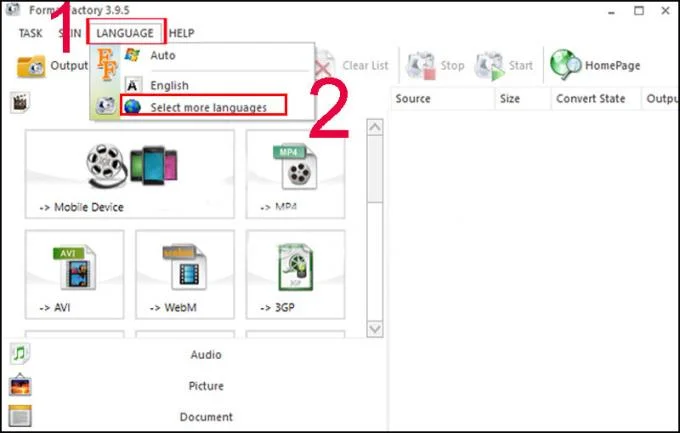Viewport: 680px width, 433px height.
Task: Select the MP4 conversion tile
Action: click(x=295, y=174)
